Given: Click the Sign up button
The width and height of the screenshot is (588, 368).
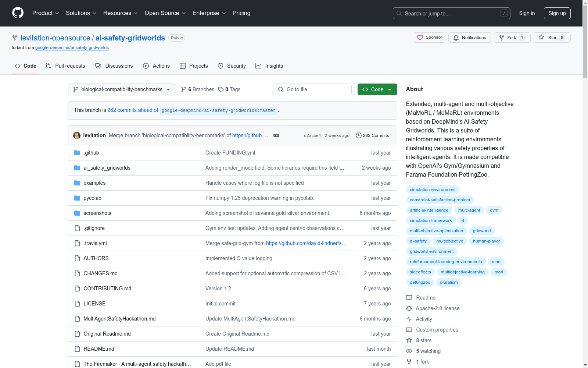Looking at the screenshot, I should [x=557, y=13].
